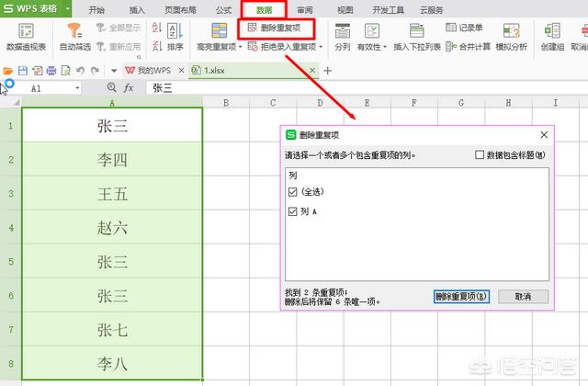Screen dimensions: 588x386
Task: Redo the last action
Action: 95,71
